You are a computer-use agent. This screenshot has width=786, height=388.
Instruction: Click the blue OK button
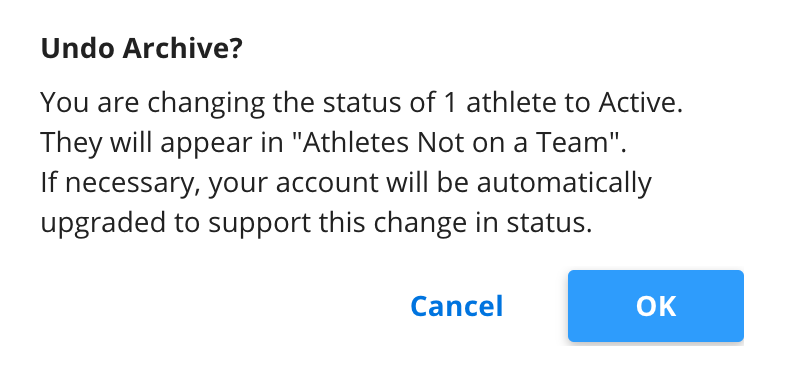pyautogui.click(x=655, y=306)
